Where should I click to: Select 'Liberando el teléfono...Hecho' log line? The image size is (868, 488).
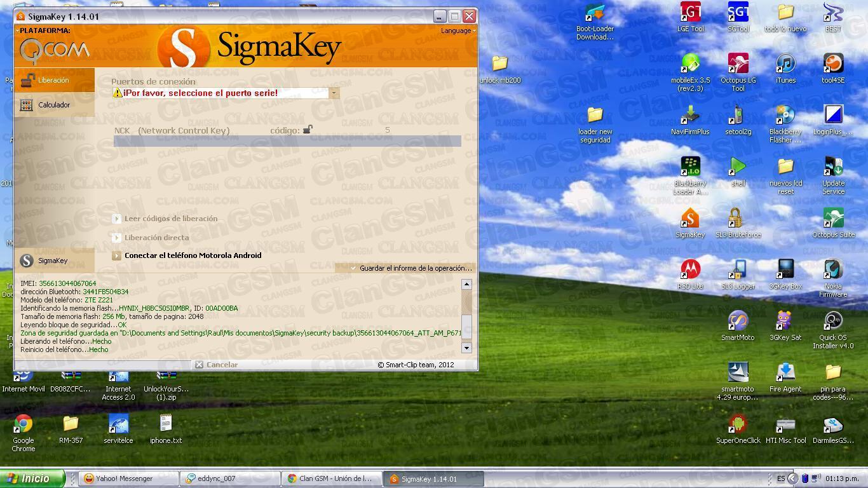tap(66, 341)
